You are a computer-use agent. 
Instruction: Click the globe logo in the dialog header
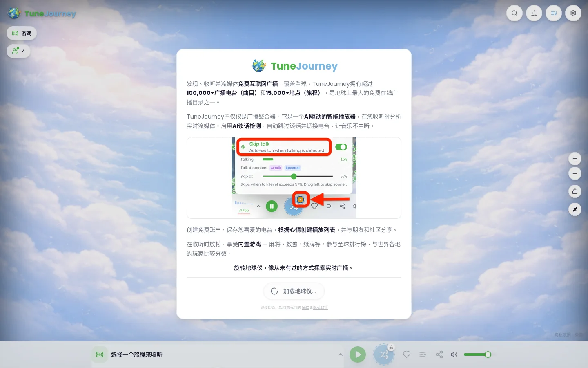259,65
